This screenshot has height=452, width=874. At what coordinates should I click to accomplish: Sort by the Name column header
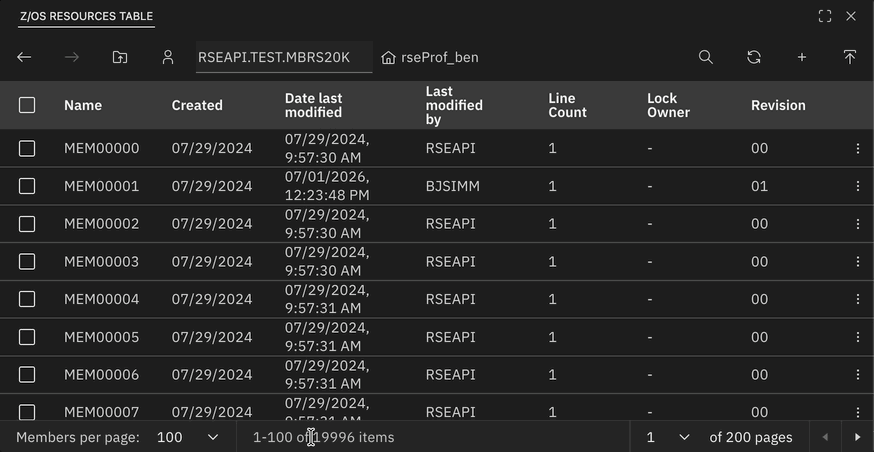[x=83, y=105]
